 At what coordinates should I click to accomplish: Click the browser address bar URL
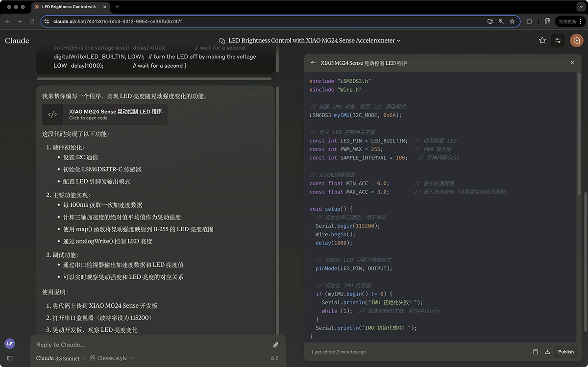(x=118, y=22)
